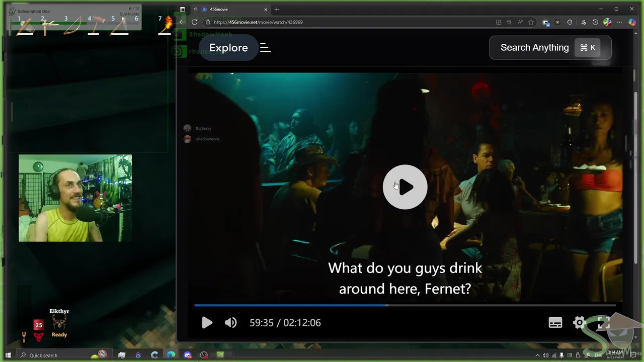644x362 pixels.
Task: Open video player settings gear
Action: click(x=580, y=323)
